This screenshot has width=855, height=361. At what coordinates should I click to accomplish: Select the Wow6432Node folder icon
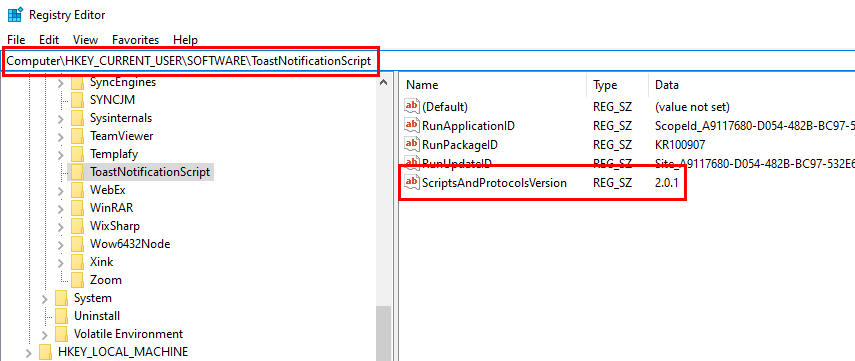click(77, 244)
